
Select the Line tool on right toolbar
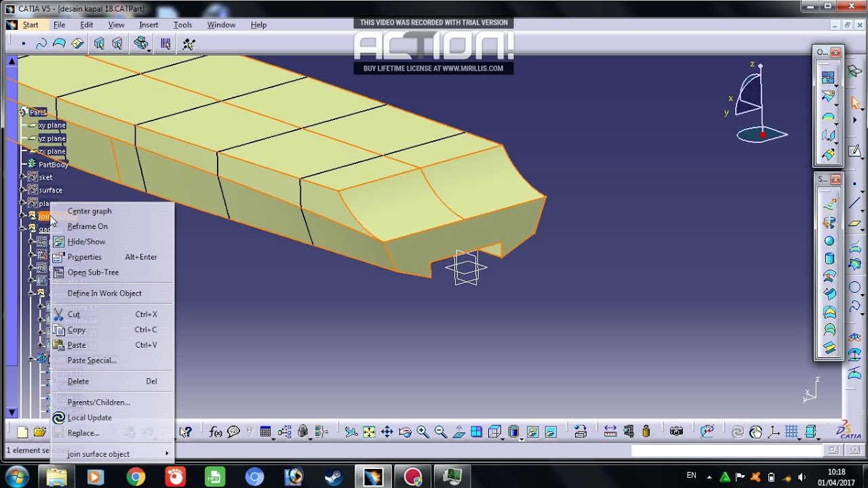pos(854,204)
